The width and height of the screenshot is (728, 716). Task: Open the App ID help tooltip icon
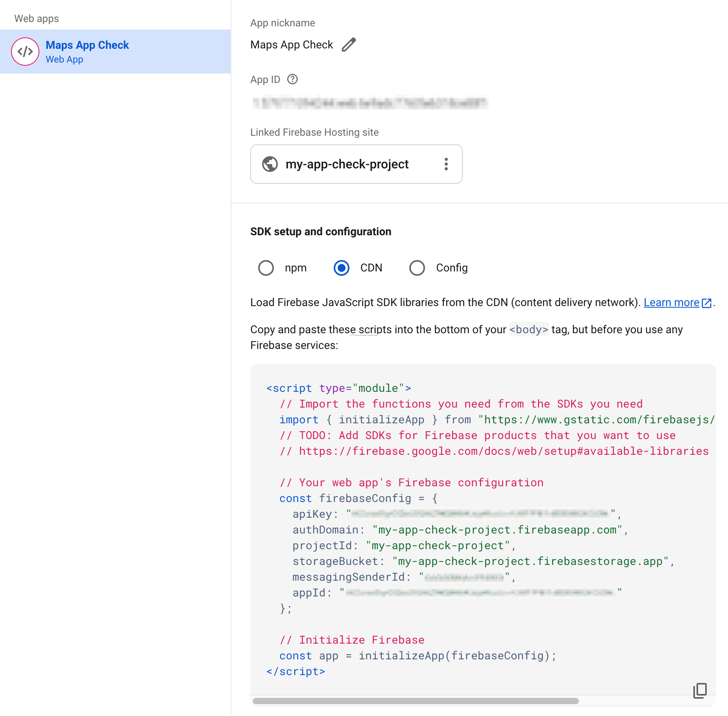tap(292, 79)
